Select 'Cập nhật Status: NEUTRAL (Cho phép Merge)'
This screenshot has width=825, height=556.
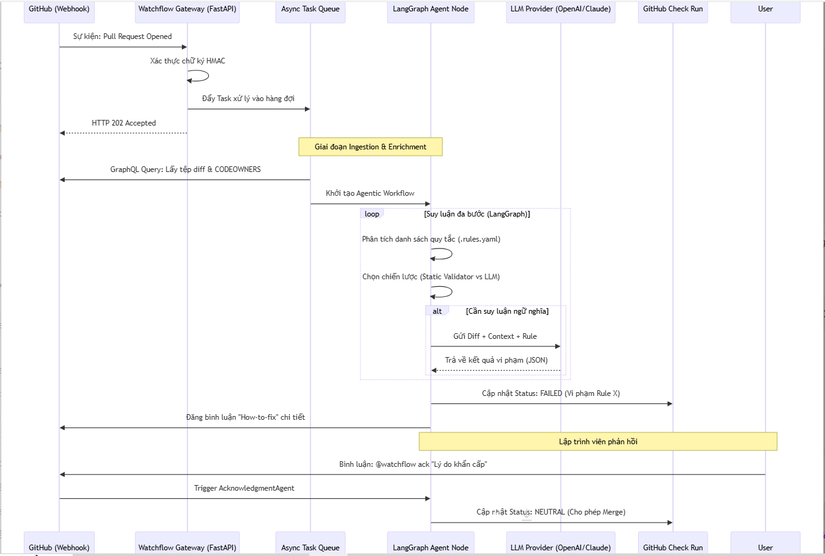[x=551, y=512]
